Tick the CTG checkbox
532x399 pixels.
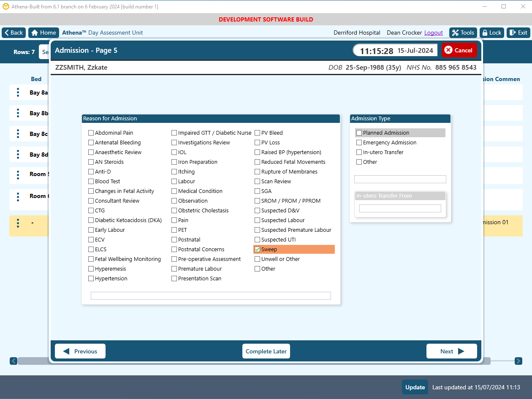[x=91, y=210]
